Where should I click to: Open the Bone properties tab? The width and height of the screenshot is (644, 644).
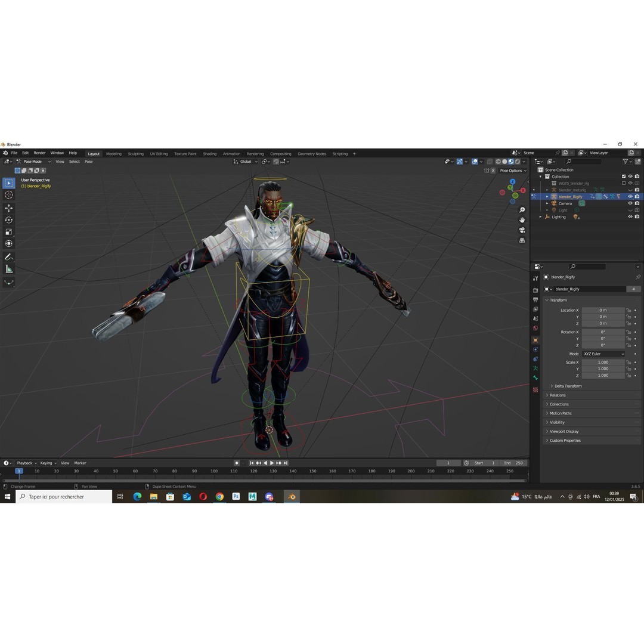535,378
